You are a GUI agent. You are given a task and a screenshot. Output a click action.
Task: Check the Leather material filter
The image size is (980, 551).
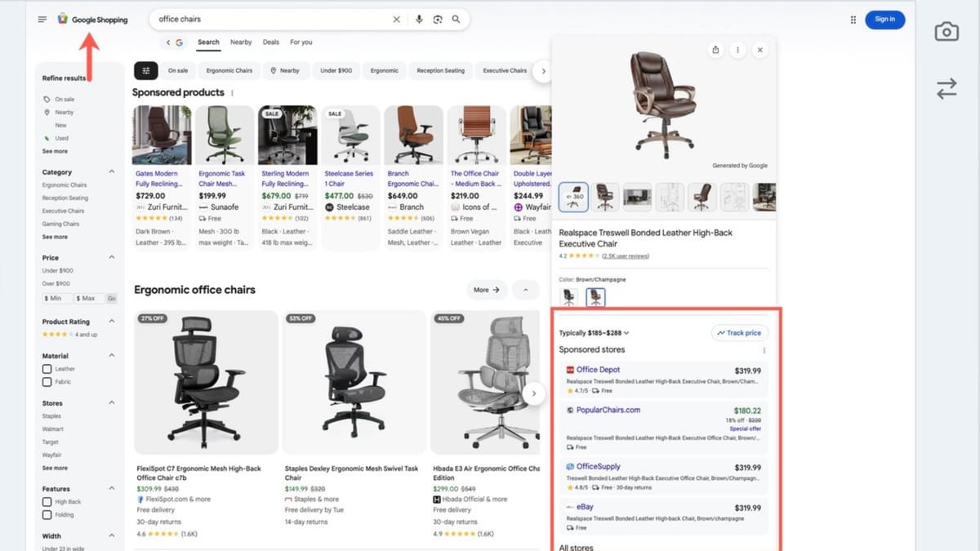(x=46, y=369)
